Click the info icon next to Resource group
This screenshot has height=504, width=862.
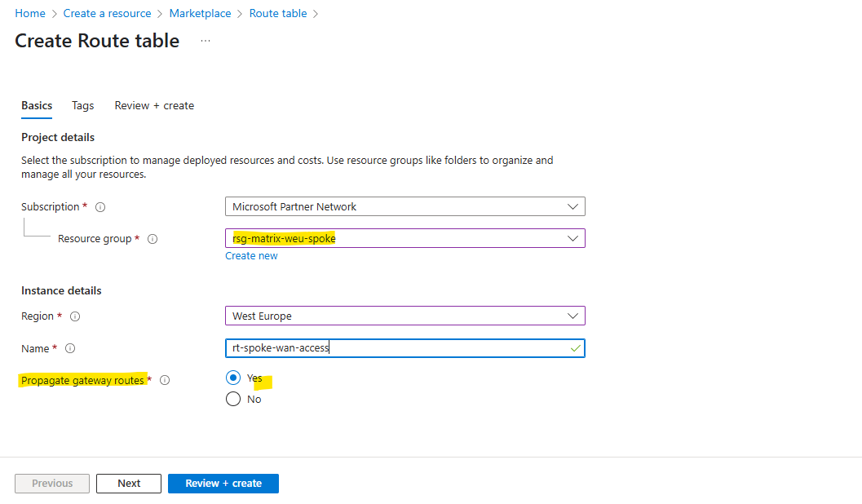click(x=153, y=239)
